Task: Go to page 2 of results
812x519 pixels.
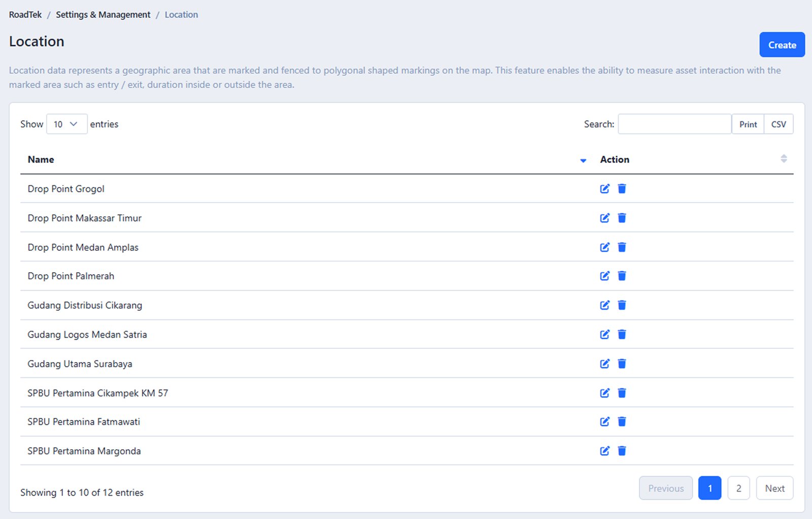Action: coord(738,488)
